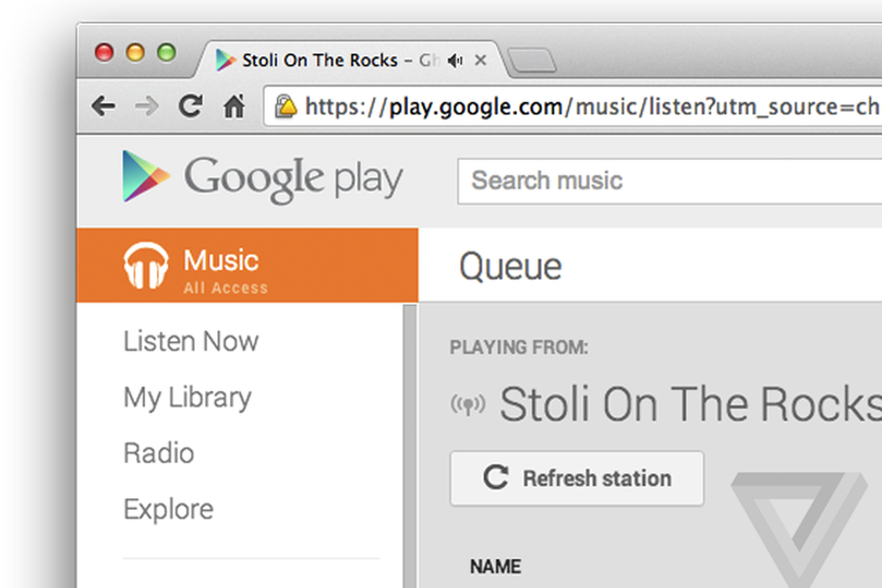Image resolution: width=882 pixels, height=588 pixels.
Task: Click the browser forward arrow
Action: pyautogui.click(x=147, y=106)
